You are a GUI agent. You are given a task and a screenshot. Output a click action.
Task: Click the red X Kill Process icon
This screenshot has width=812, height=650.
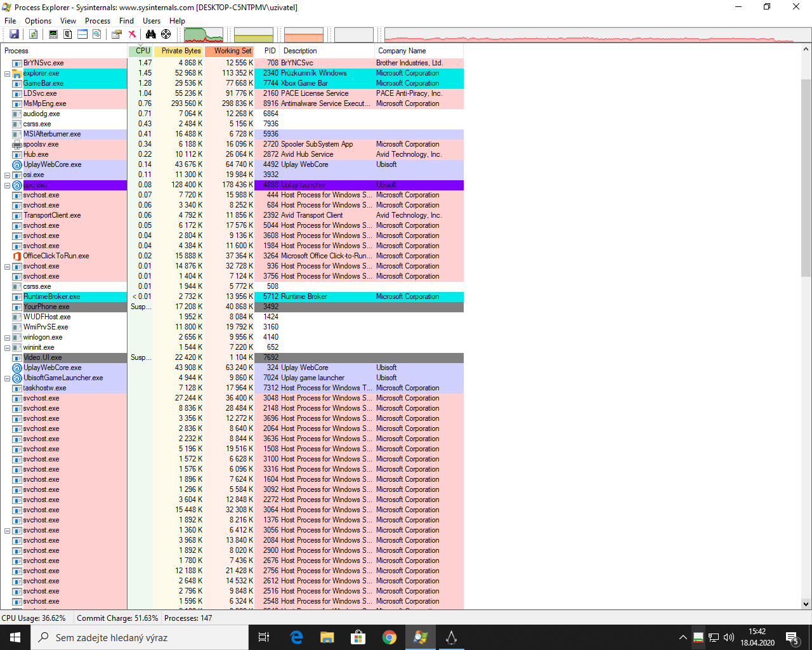[132, 34]
